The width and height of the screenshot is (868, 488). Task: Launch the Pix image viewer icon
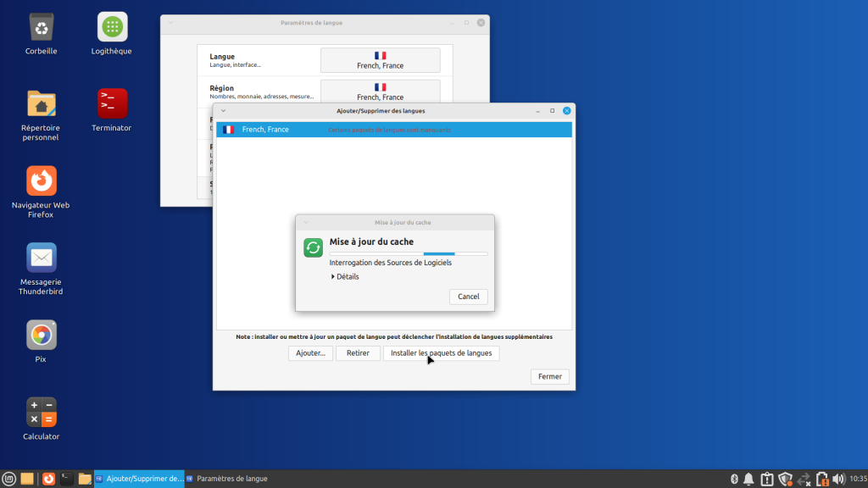(41, 335)
